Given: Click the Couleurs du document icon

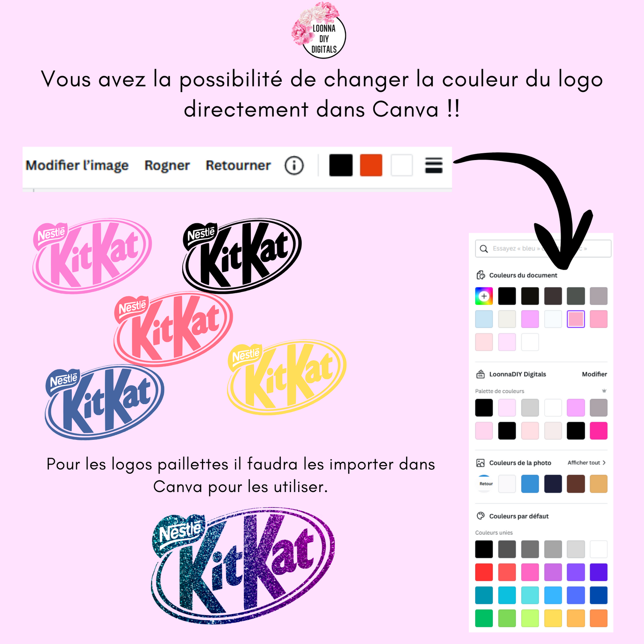Looking at the screenshot, I should pyautogui.click(x=481, y=275).
